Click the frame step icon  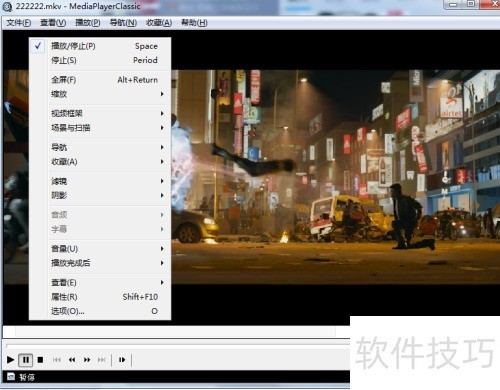coord(122,360)
